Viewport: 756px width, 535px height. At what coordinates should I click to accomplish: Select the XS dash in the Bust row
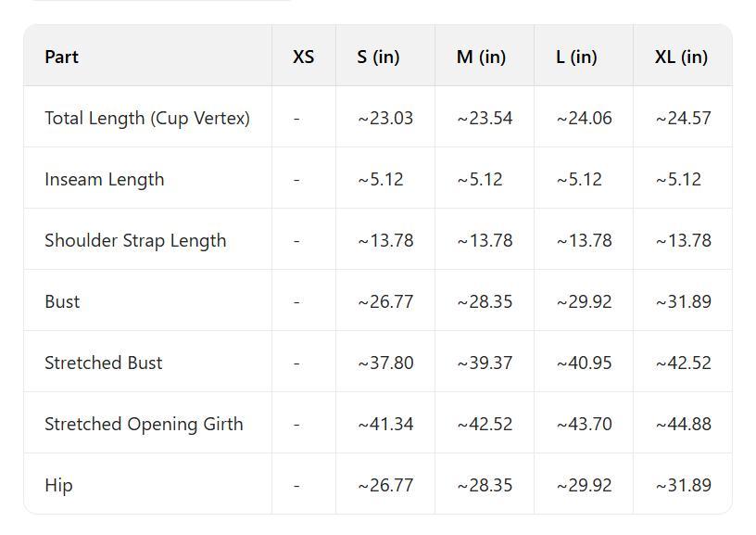coord(296,301)
